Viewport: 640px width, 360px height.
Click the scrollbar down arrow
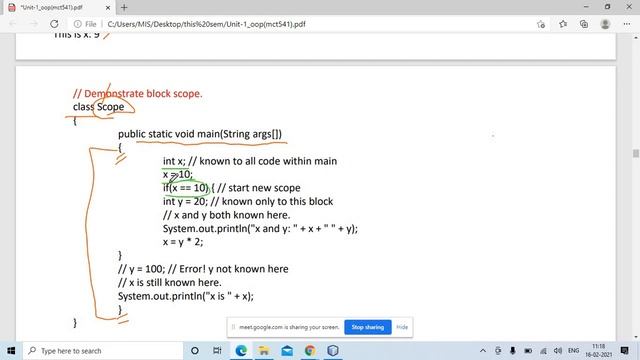click(x=636, y=337)
